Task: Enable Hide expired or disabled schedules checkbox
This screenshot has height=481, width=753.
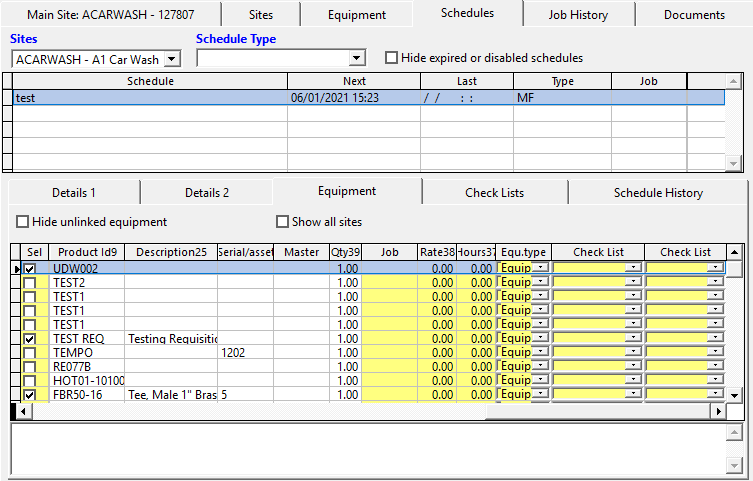Action: point(391,58)
